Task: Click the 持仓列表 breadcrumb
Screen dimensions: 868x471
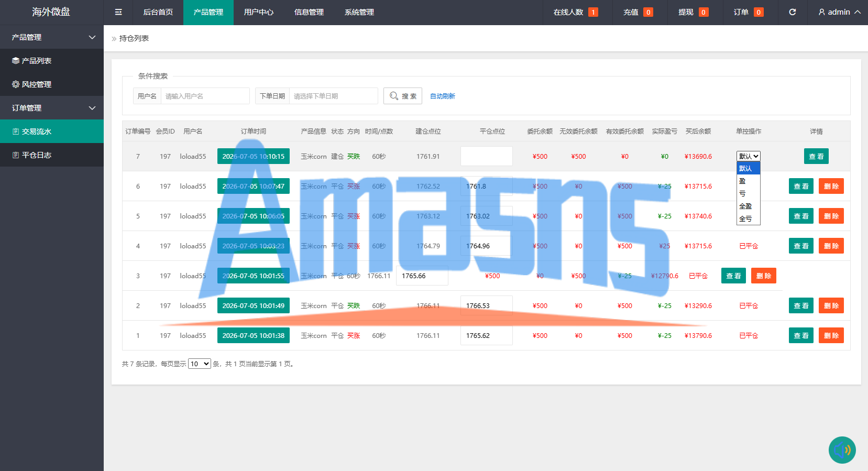Action: (x=134, y=38)
